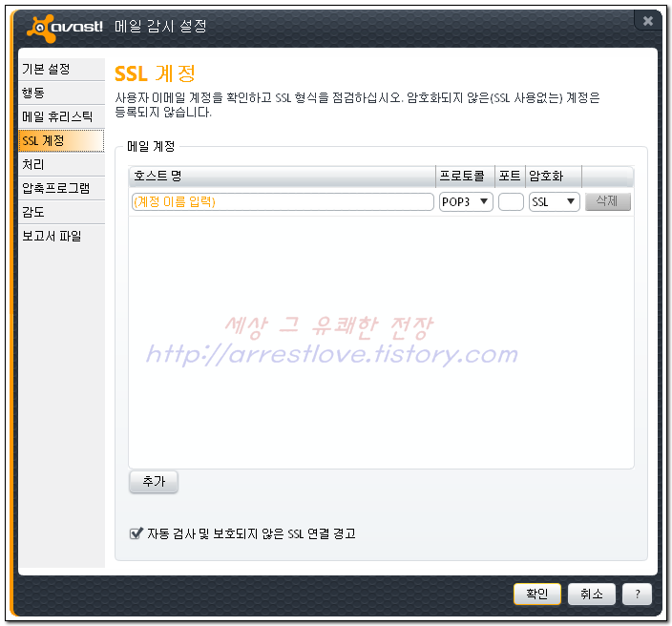Click the 호스트 명 column header

click(282, 177)
